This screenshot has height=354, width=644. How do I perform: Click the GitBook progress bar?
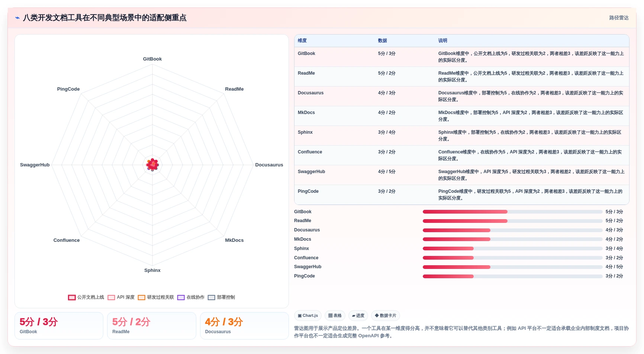tap(512, 212)
